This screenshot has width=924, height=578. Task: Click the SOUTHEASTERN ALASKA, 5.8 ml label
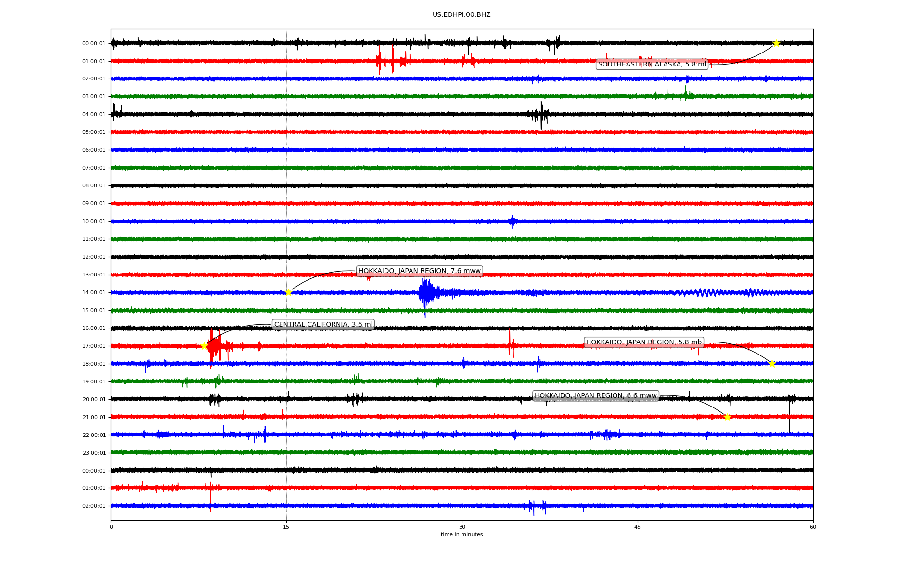click(x=652, y=65)
